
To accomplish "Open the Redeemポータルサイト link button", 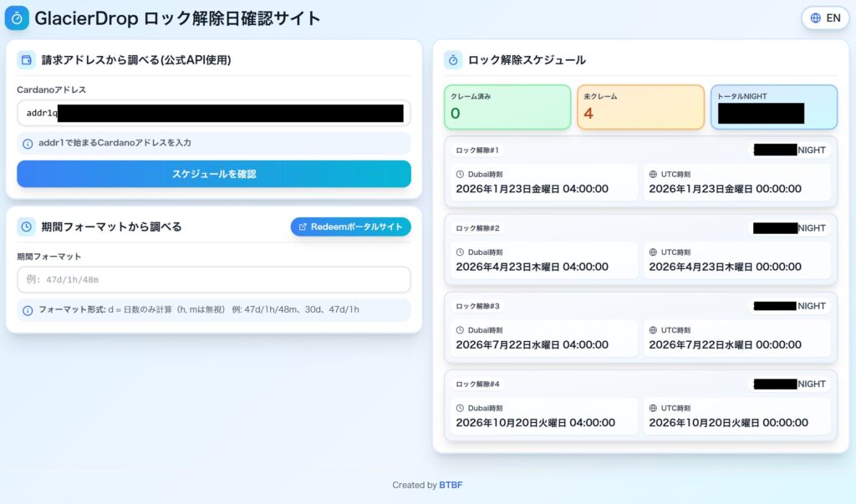I will [x=350, y=227].
